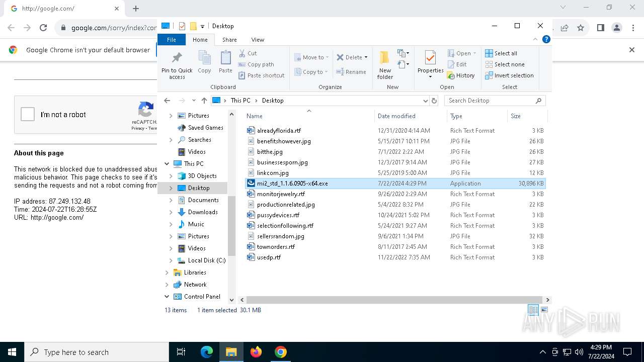This screenshot has height=362, width=644.
Task: Open Firefox from the taskbar
Action: tap(256, 352)
